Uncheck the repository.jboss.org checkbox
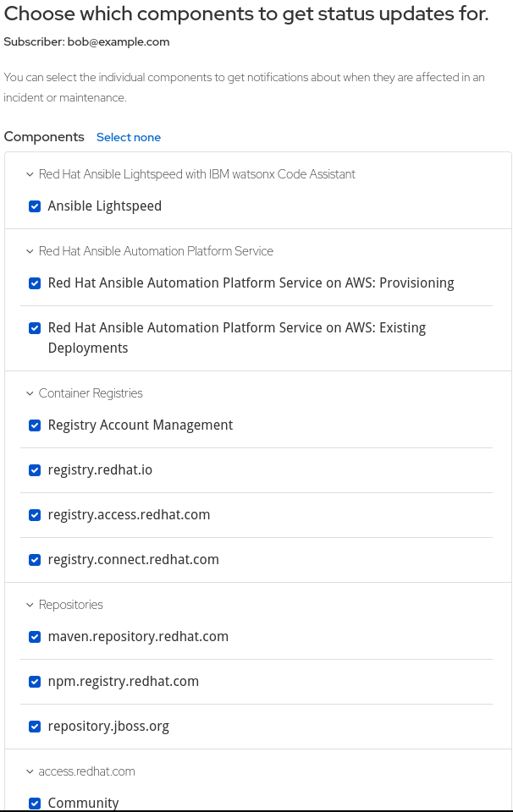This screenshot has width=513, height=812. coord(35,727)
